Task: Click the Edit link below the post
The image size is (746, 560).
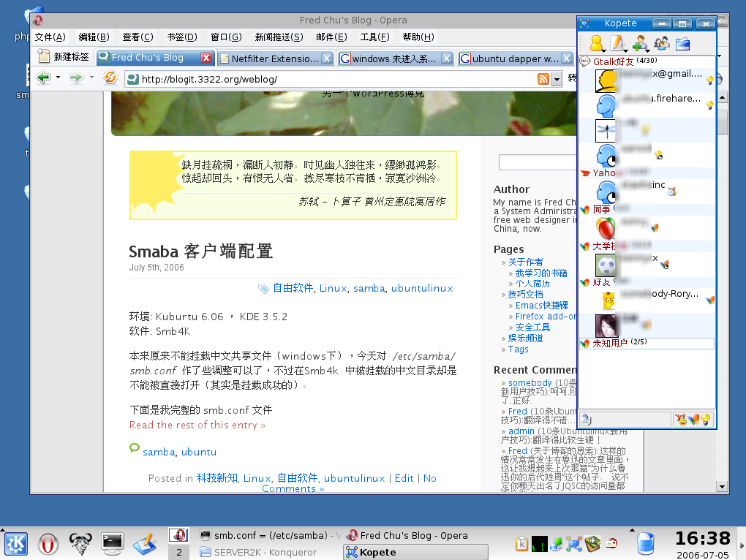Action: (x=404, y=478)
